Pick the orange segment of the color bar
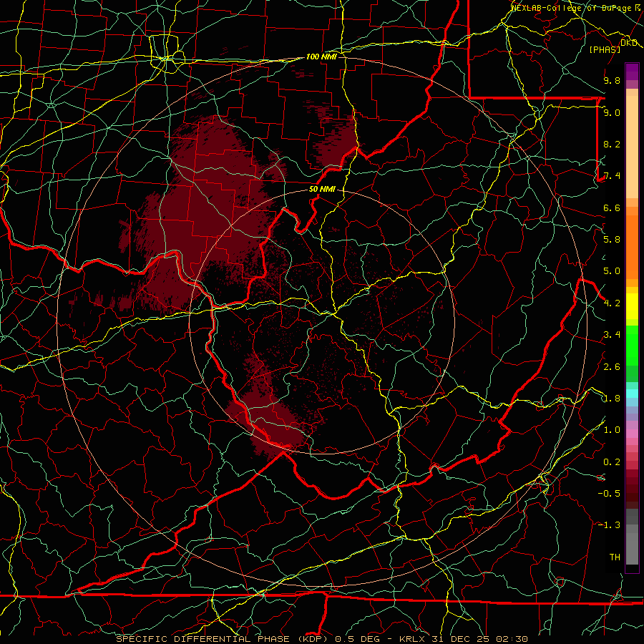644x644 pixels. click(x=632, y=246)
